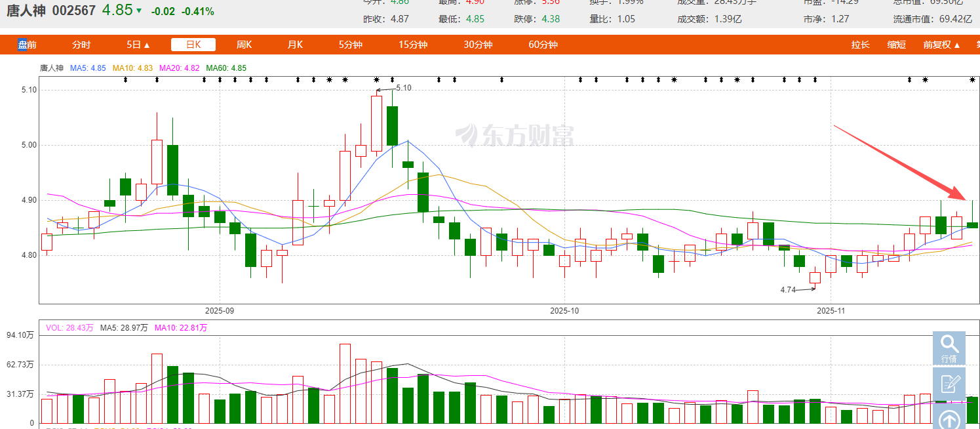Image resolution: width=980 pixels, height=429 pixels.
Task: Click the 市净: 1.27 value
Action: 826,18
